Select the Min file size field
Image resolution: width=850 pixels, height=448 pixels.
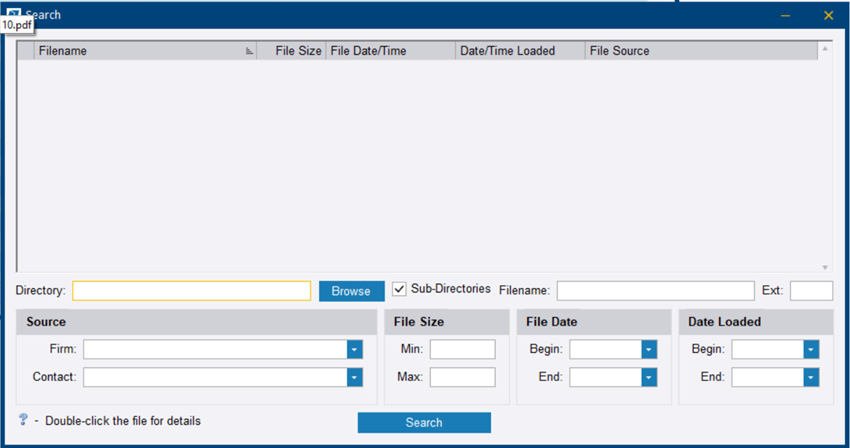(x=462, y=349)
